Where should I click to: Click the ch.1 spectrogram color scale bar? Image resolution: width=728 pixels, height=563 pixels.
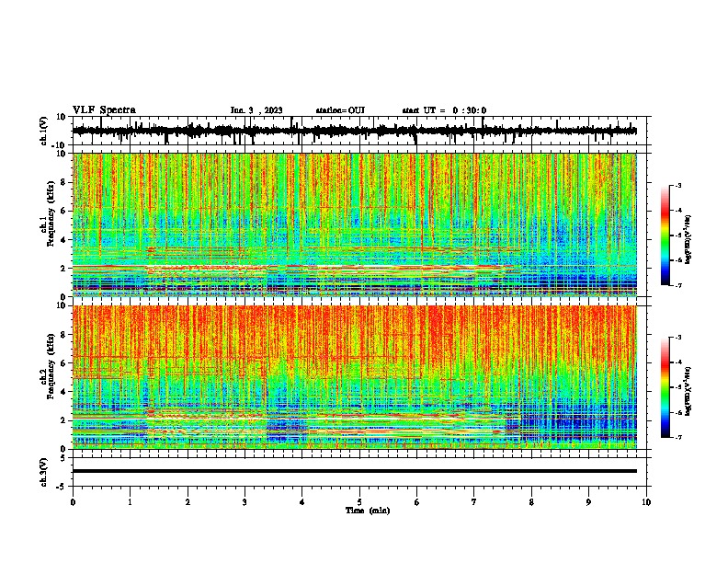[665, 236]
